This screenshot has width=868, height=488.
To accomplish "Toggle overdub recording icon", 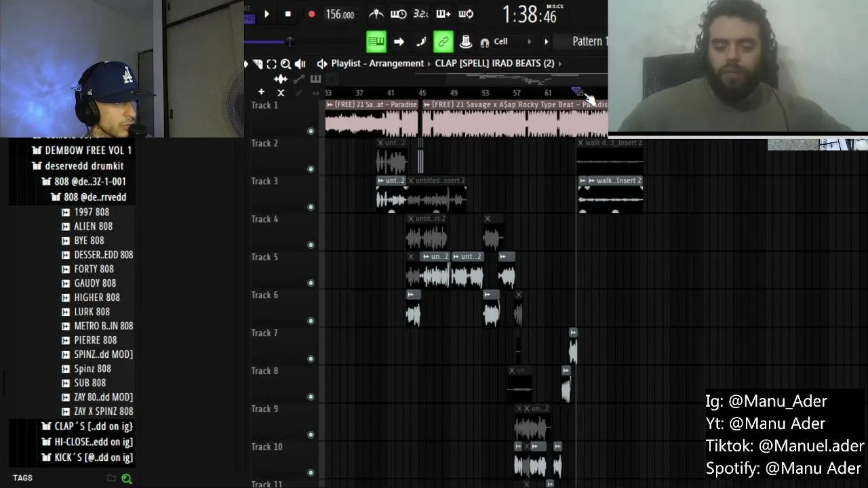I will (x=443, y=14).
